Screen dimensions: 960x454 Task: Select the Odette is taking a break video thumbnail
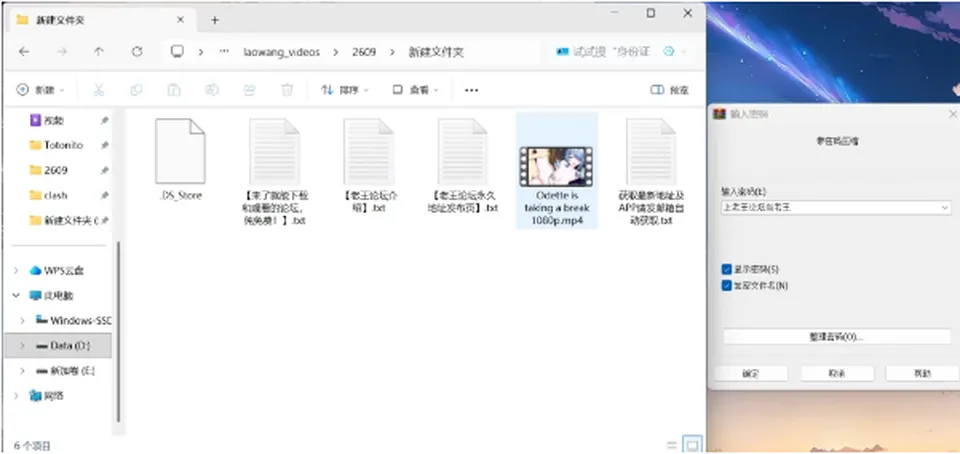tap(556, 166)
